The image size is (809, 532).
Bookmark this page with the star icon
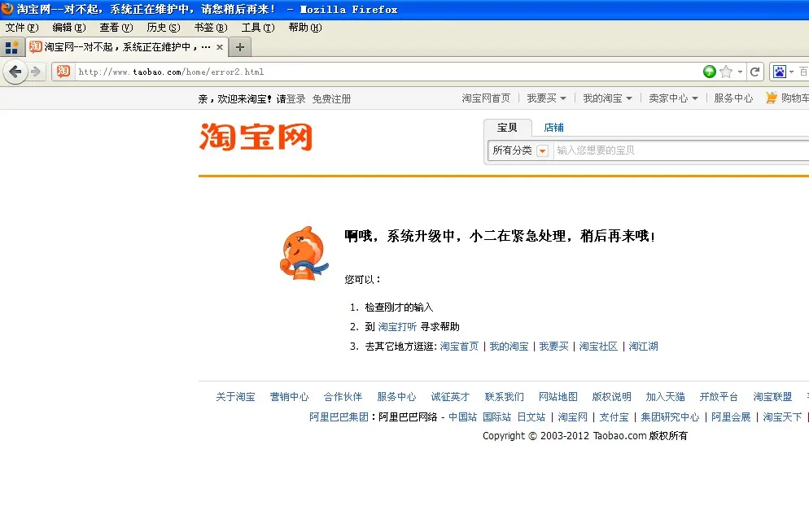[726, 72]
